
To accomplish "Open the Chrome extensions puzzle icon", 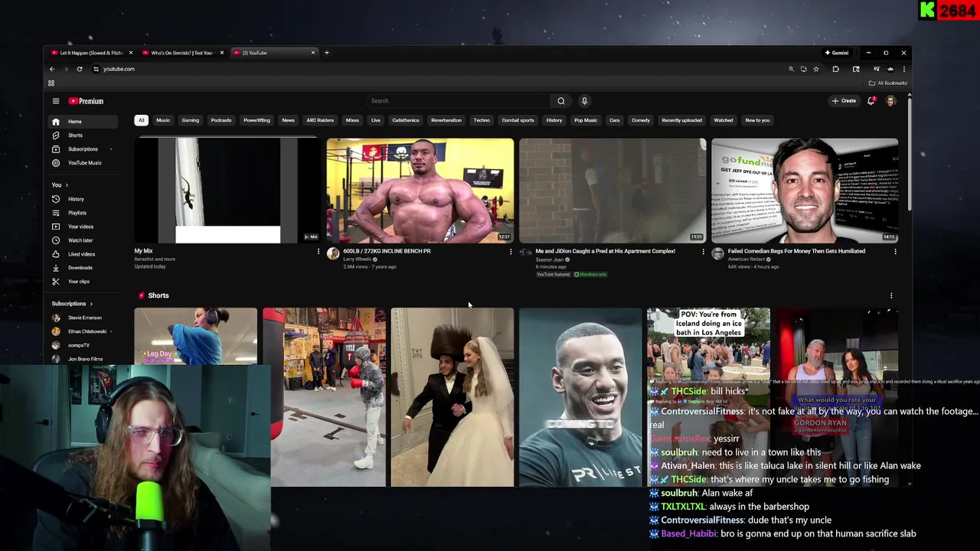I will pyautogui.click(x=835, y=69).
